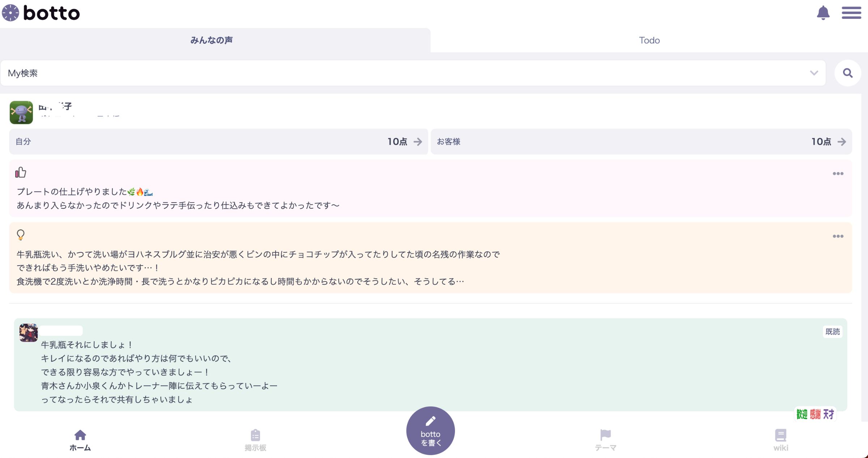Switch to the Todo tab
Image resolution: width=868 pixels, height=458 pixels.
pos(649,40)
